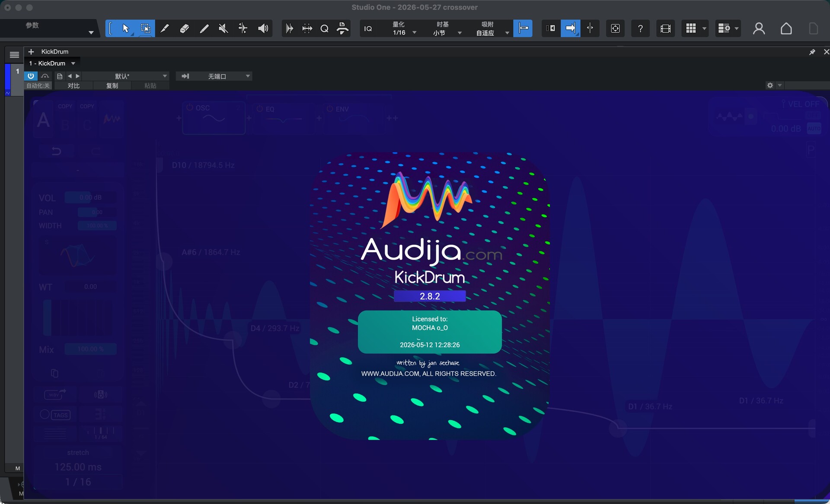Expand the grid layout dropdown arrow
Viewport: 830px width, 504px height.
coord(704,29)
